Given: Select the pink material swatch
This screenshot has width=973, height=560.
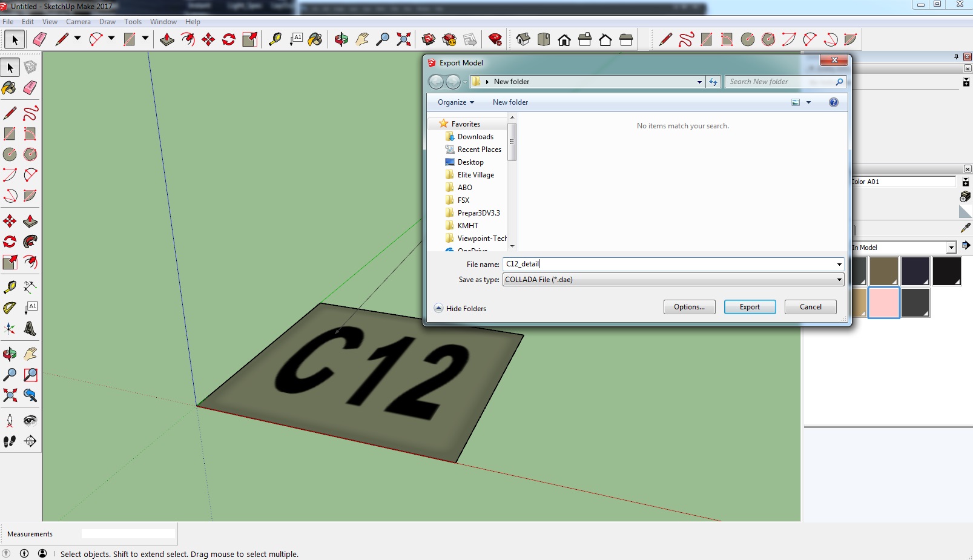Looking at the screenshot, I should pyautogui.click(x=883, y=302).
